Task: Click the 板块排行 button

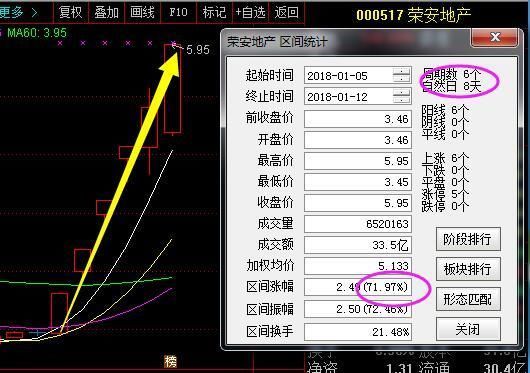Action: click(x=468, y=269)
